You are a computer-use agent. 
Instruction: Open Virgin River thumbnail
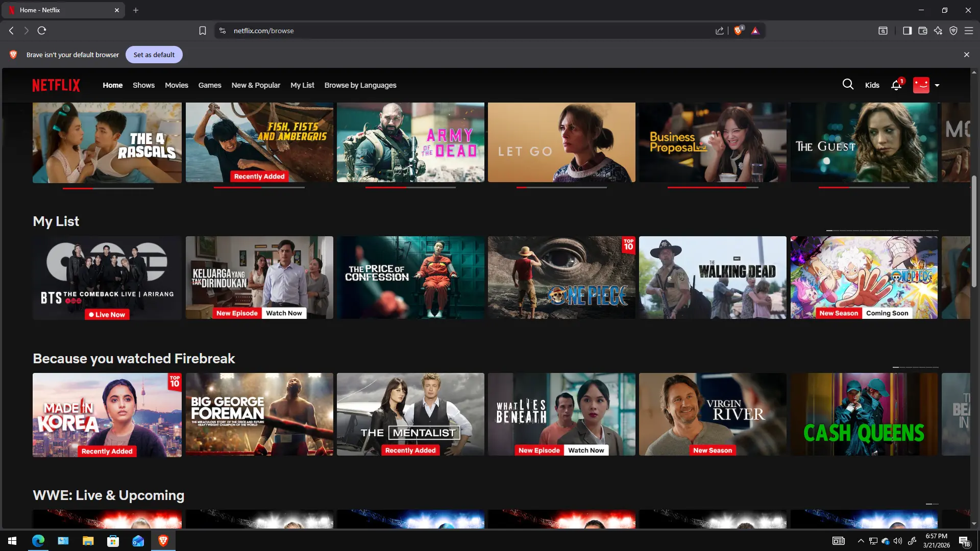click(713, 414)
